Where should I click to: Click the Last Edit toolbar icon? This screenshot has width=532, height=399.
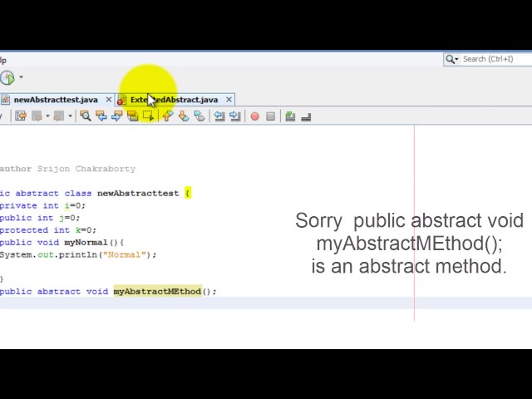coord(21,116)
